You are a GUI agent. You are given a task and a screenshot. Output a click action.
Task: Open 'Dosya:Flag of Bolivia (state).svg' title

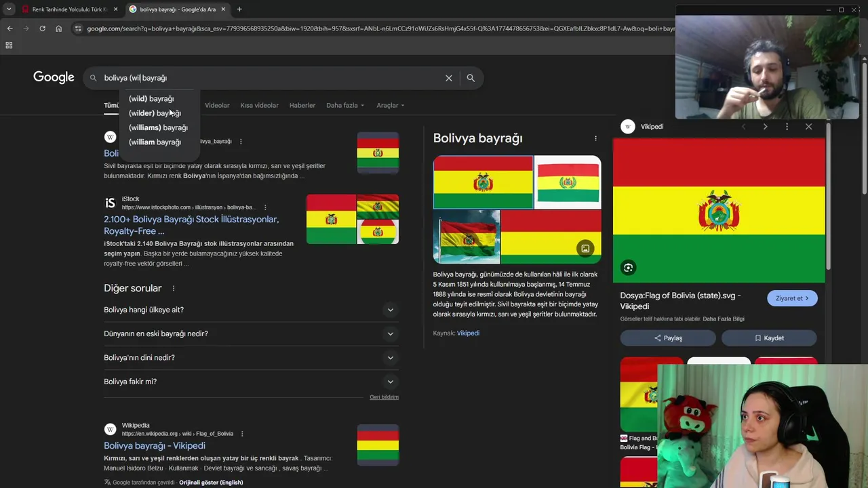point(680,301)
